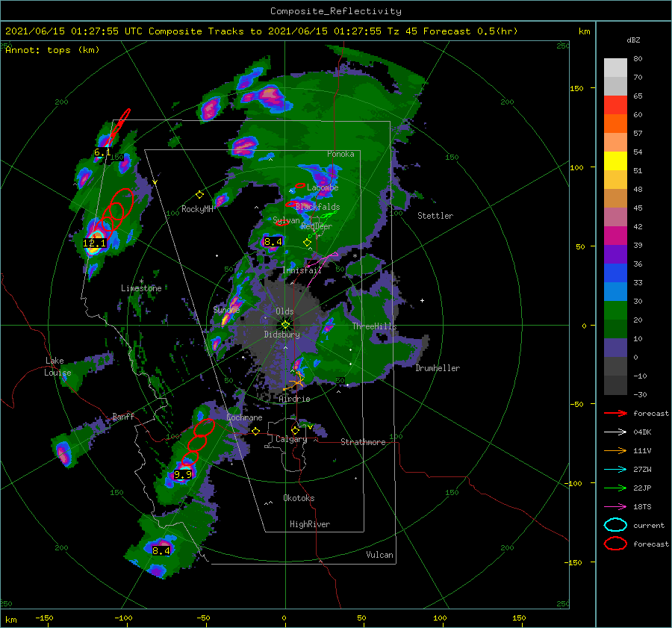672x628 pixels.
Task: Select the cyan 27ZW track arrow
Action: click(615, 470)
